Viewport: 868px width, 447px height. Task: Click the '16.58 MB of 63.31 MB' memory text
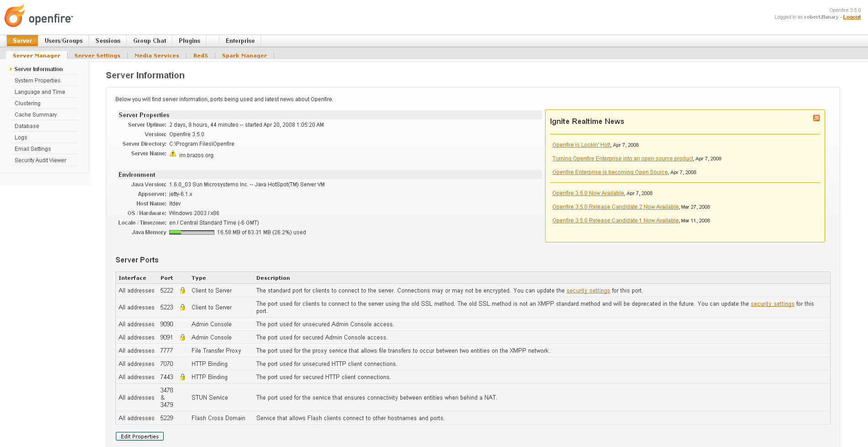tap(261, 232)
